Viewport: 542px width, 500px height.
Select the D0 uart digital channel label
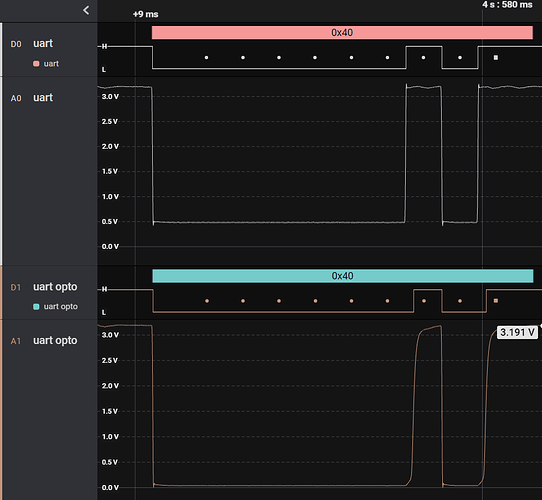coord(43,44)
